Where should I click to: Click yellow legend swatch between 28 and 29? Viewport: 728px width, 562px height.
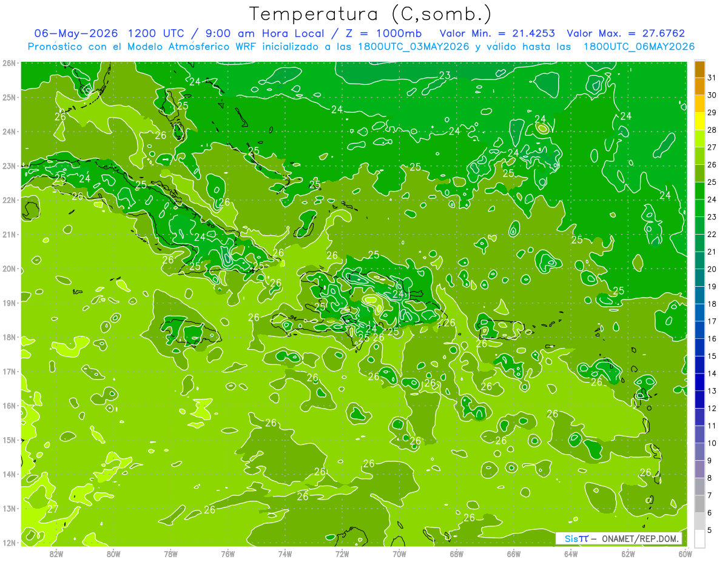699,121
